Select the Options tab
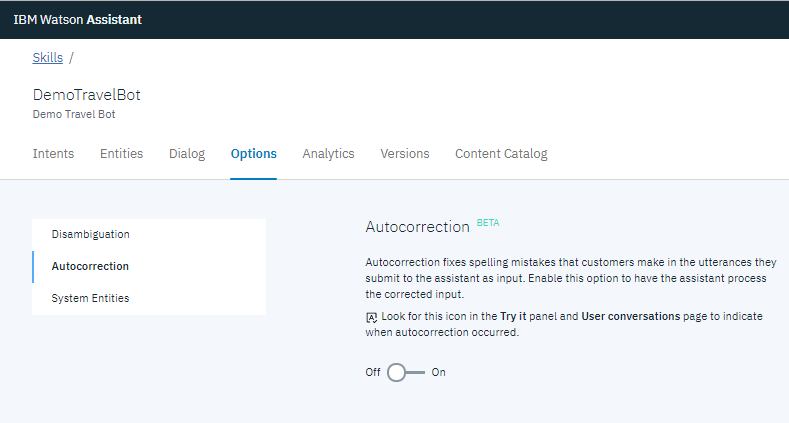Image resolution: width=789 pixels, height=423 pixels. pyautogui.click(x=254, y=153)
